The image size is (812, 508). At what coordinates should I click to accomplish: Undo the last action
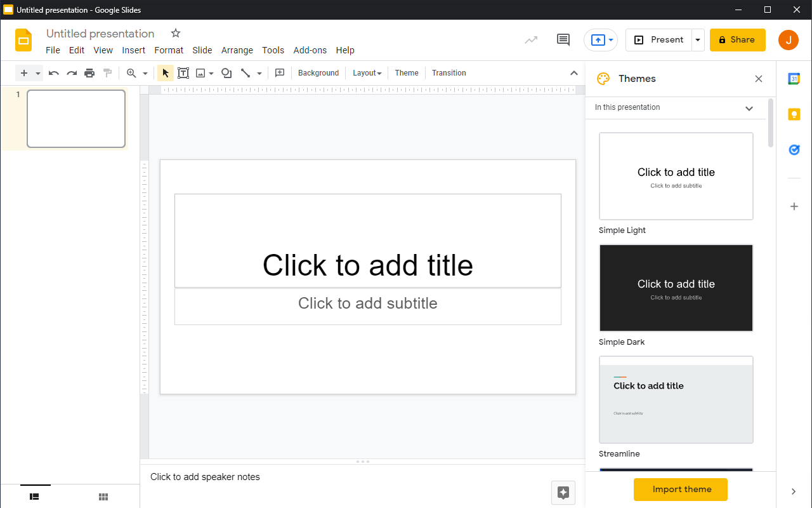(x=54, y=72)
